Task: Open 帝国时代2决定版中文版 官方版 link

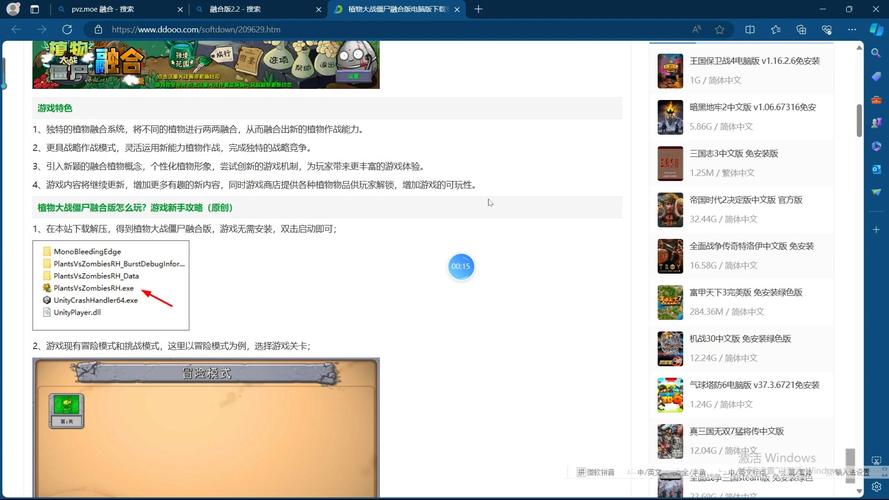Action: (746, 200)
